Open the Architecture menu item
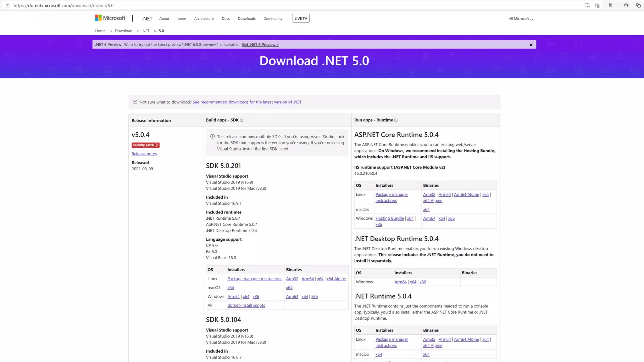The width and height of the screenshot is (644, 362). [204, 19]
